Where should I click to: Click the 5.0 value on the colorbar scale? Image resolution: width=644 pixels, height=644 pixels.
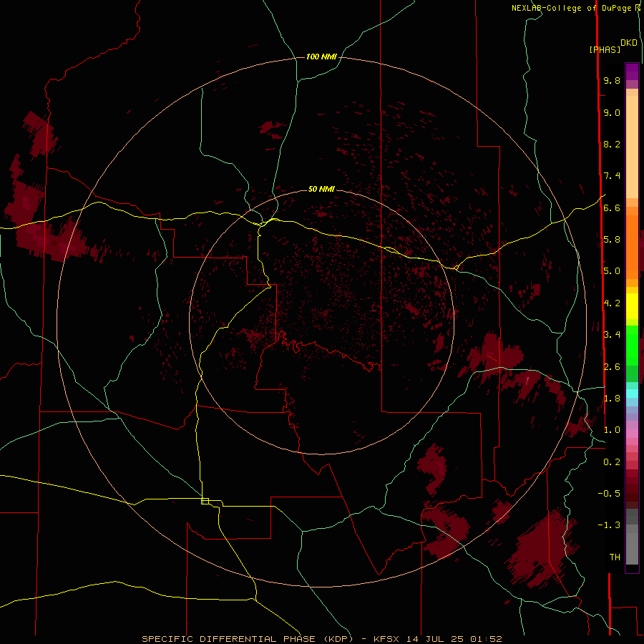612,271
